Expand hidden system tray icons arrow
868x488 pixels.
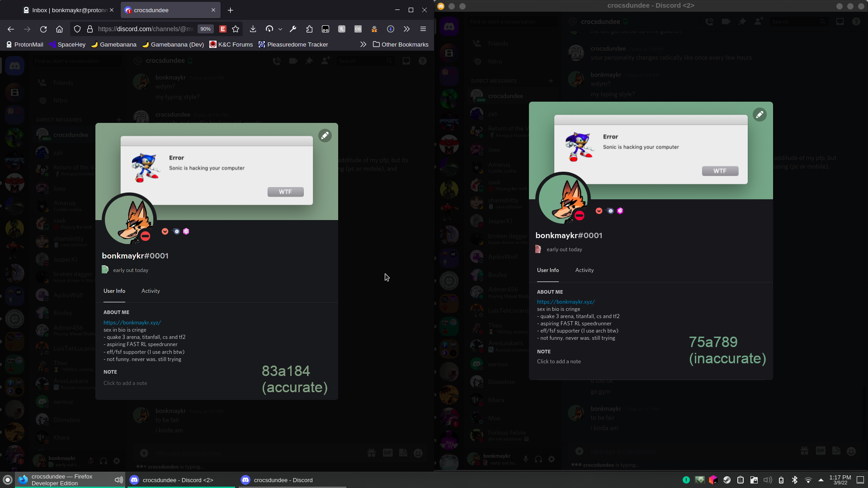click(821, 480)
